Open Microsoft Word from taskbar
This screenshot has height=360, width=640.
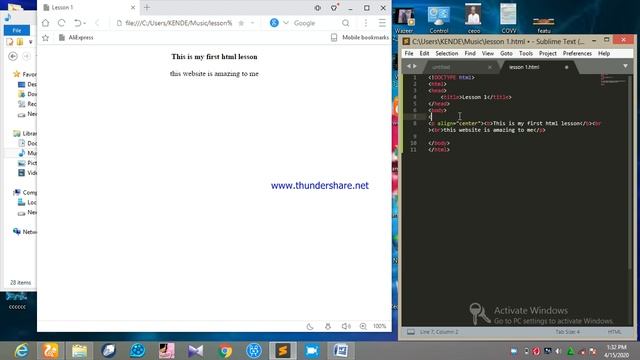tap(341, 351)
